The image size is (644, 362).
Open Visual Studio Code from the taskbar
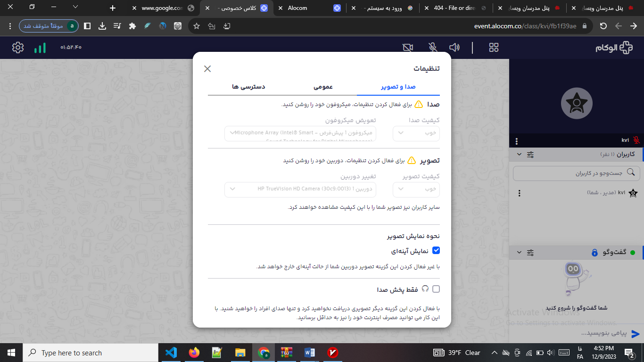click(171, 353)
